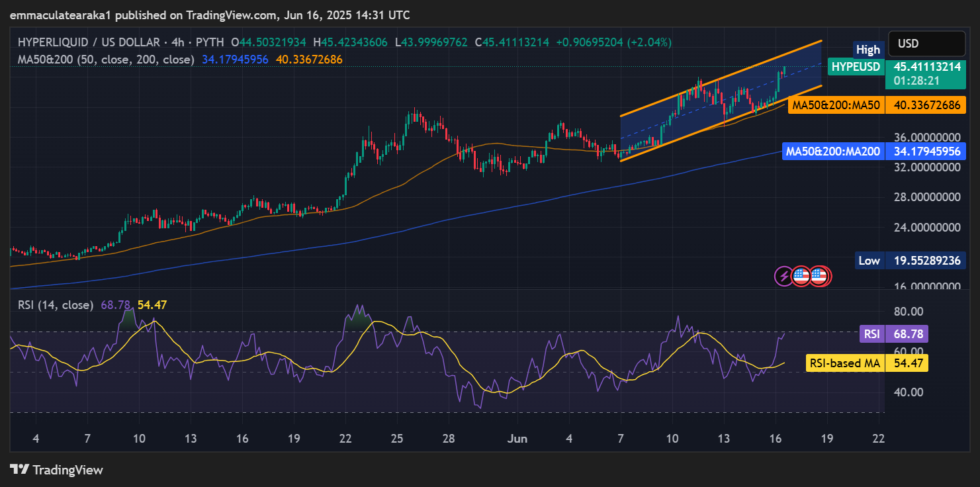Click the 60.00 RSI scale label

[x=908, y=351]
